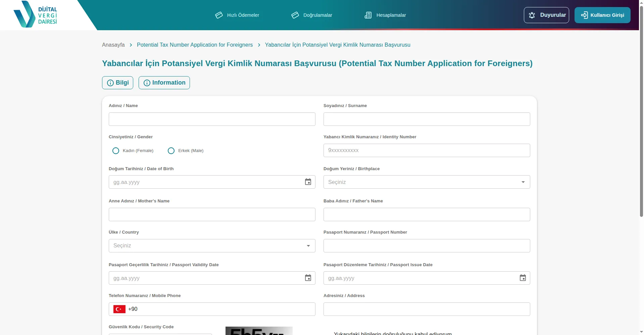Focus the Soyadınız / Surname field
Image resolution: width=644 pixels, height=335 pixels.
coord(427,119)
